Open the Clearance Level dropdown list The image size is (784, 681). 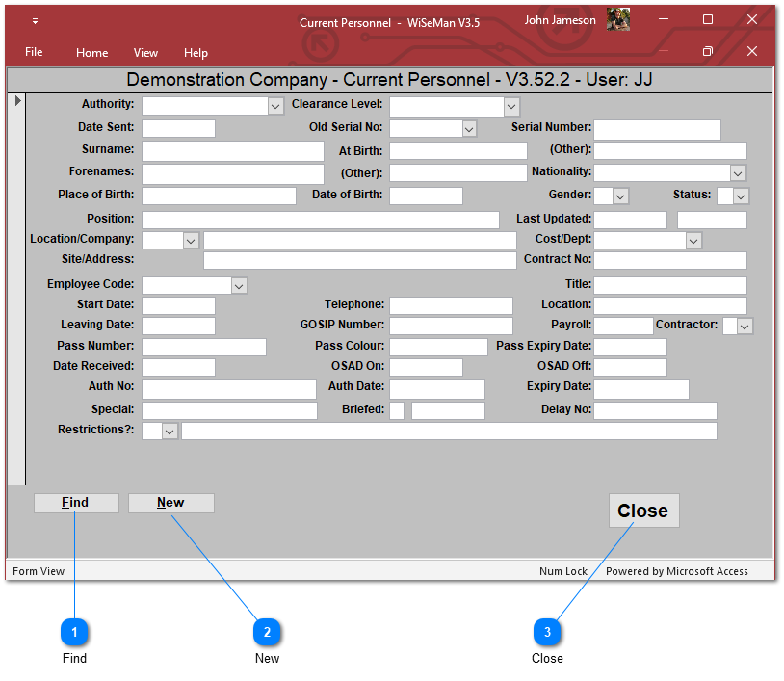click(511, 107)
